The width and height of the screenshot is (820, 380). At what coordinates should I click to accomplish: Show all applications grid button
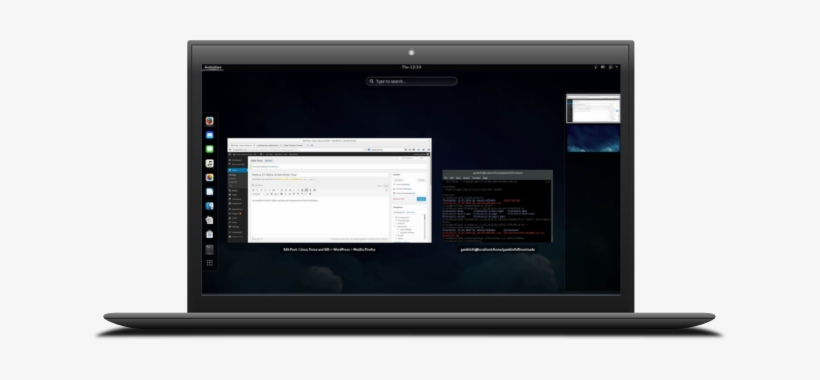pyautogui.click(x=209, y=263)
